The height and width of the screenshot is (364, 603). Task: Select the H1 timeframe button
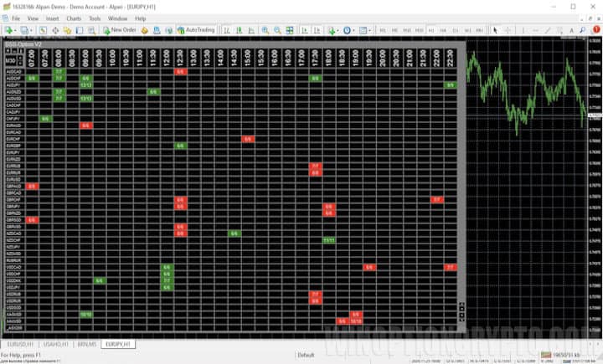pyautogui.click(x=431, y=30)
